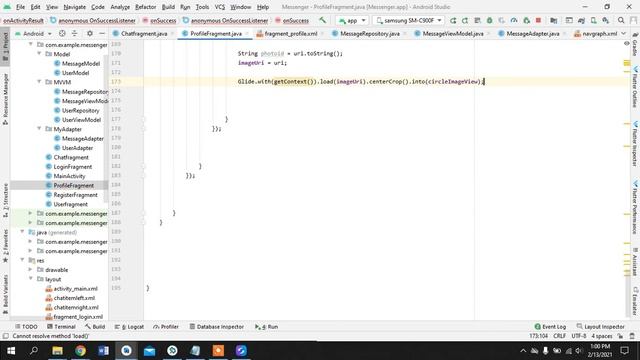Open the Run tool window
The height and width of the screenshot is (360, 640).
pyautogui.click(x=266, y=327)
